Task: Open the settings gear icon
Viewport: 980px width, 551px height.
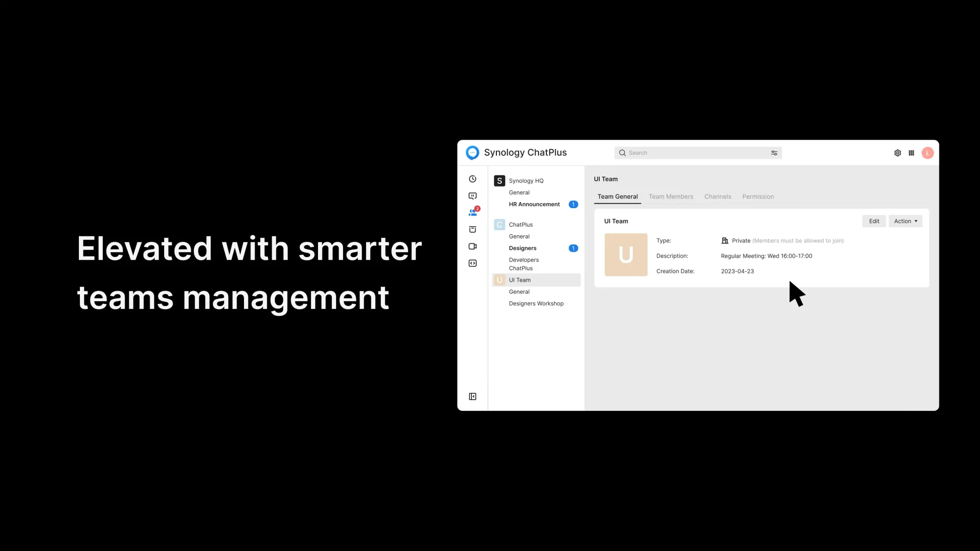Action: (x=897, y=153)
